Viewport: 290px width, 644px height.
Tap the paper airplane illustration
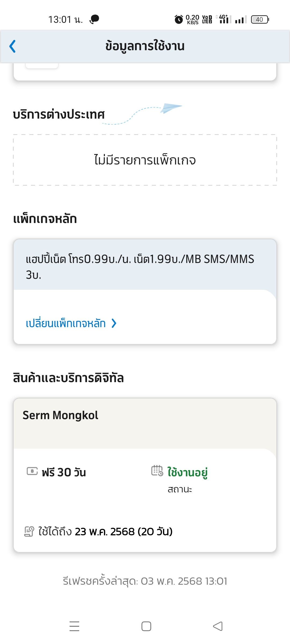[x=171, y=108]
